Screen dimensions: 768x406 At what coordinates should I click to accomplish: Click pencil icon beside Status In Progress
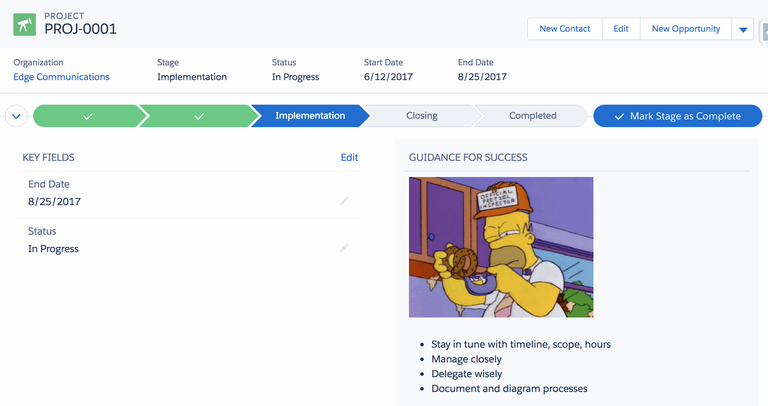click(344, 248)
